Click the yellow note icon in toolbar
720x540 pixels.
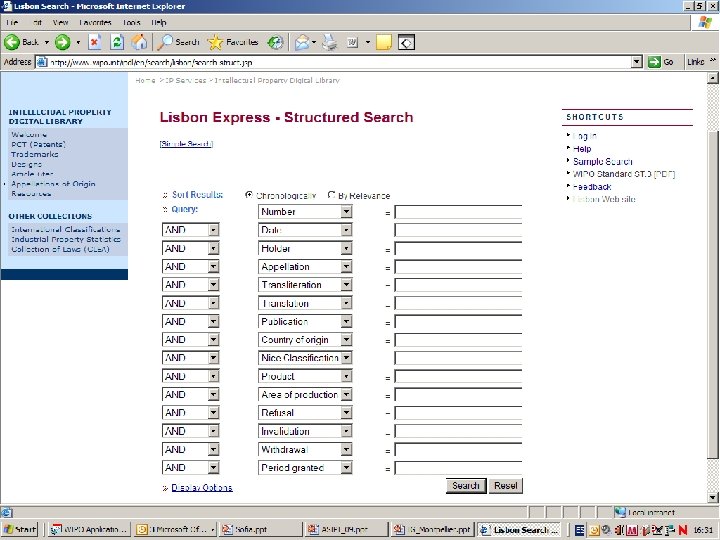(x=383, y=42)
